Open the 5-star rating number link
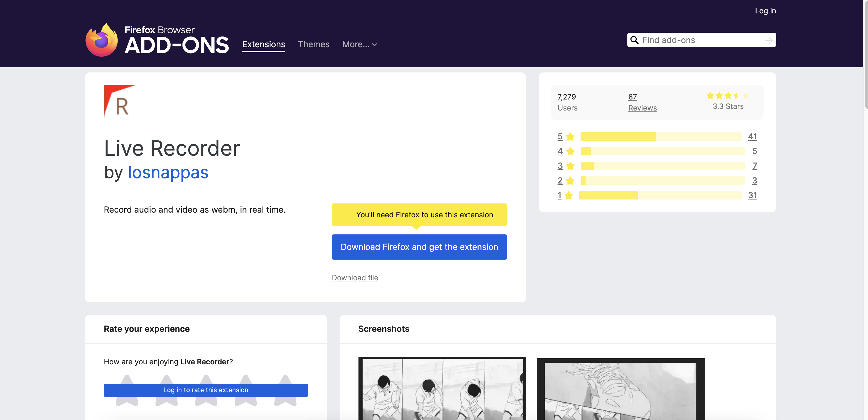 (x=560, y=136)
